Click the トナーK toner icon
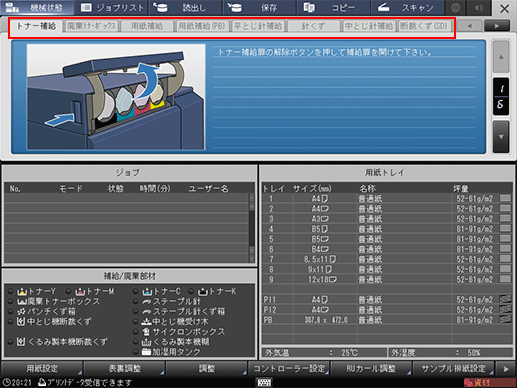 tap(203, 292)
